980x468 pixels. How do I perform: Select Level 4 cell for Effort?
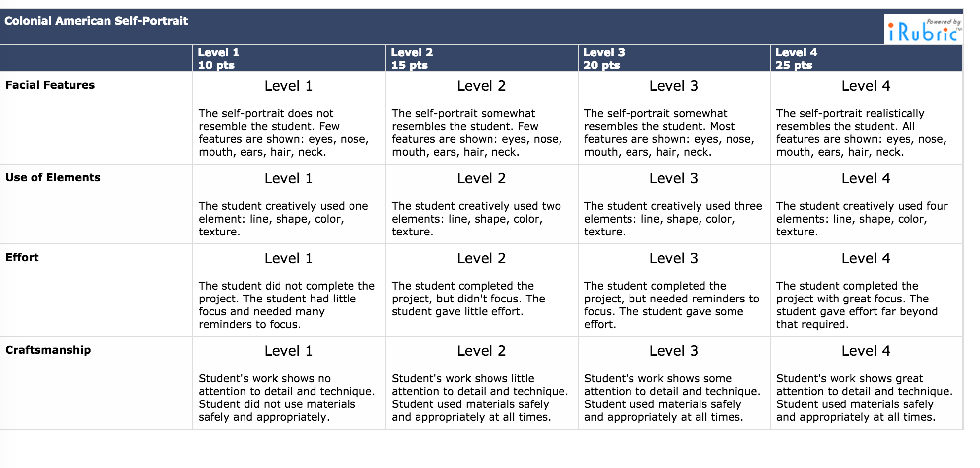(x=866, y=291)
